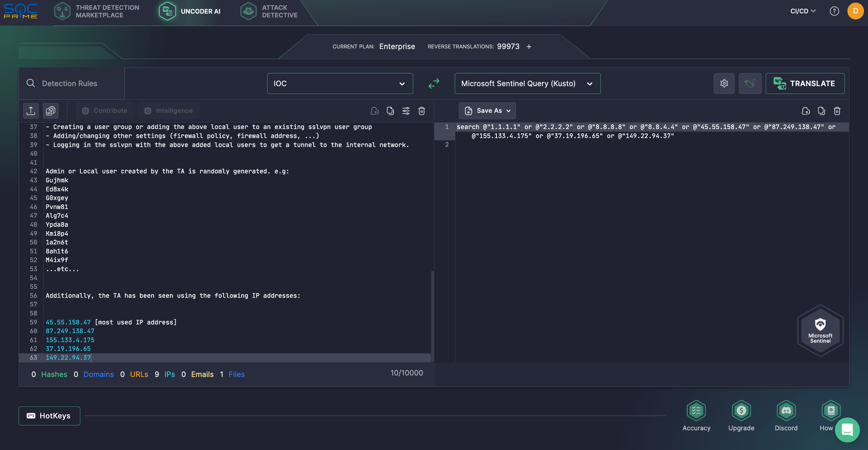Open input filter settings sliders icon
The height and width of the screenshot is (450, 868).
pos(406,111)
